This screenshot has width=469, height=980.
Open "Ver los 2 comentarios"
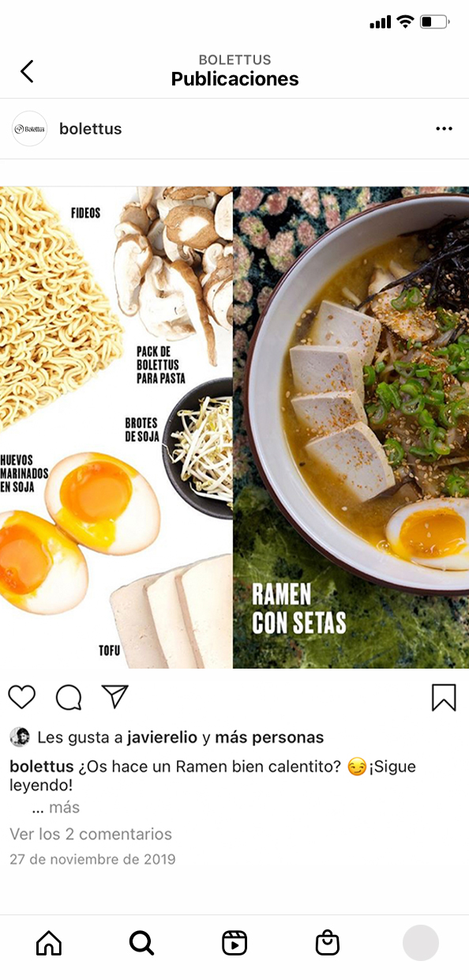pyautogui.click(x=91, y=834)
